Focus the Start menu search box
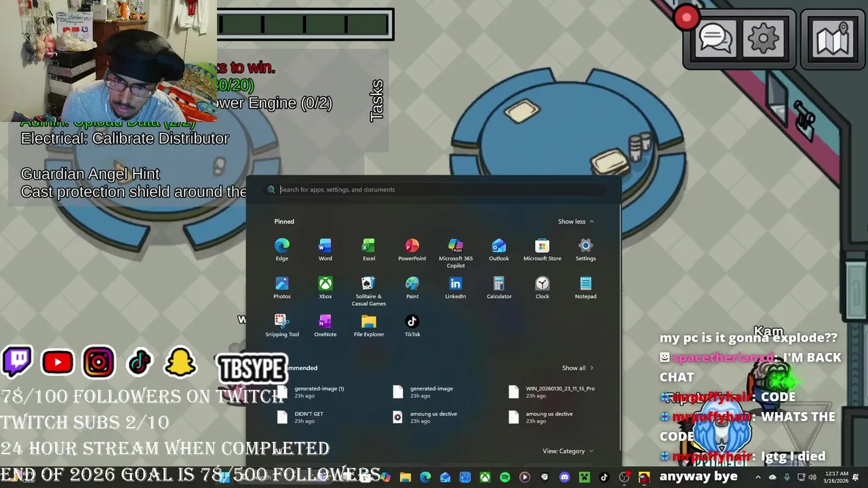The height and width of the screenshot is (488, 868). click(x=434, y=190)
